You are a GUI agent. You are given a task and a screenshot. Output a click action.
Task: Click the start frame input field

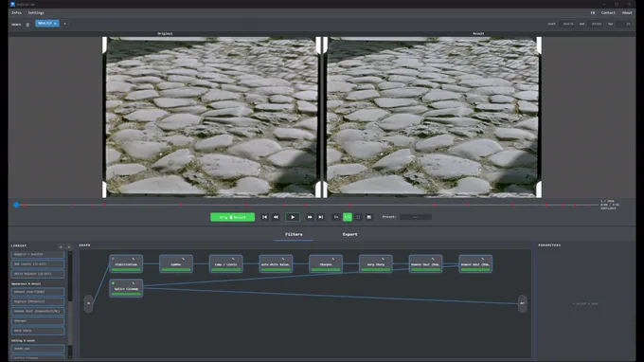click(568, 24)
